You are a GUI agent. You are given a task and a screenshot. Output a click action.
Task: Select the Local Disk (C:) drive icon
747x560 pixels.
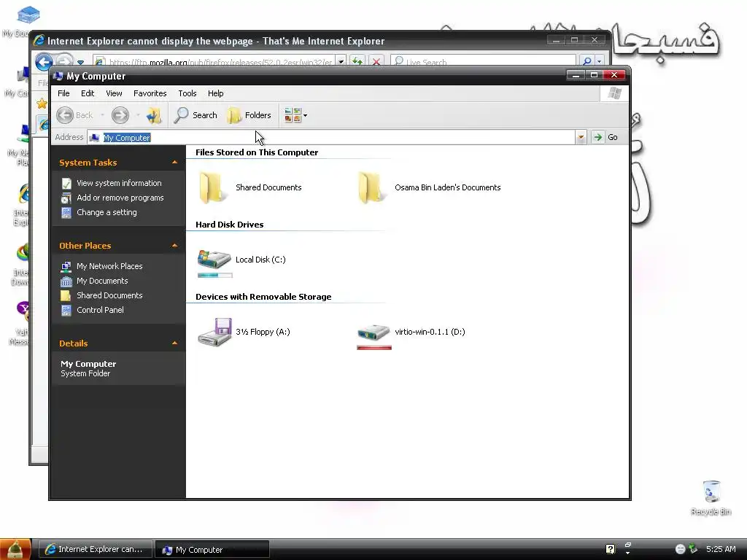pos(214,260)
